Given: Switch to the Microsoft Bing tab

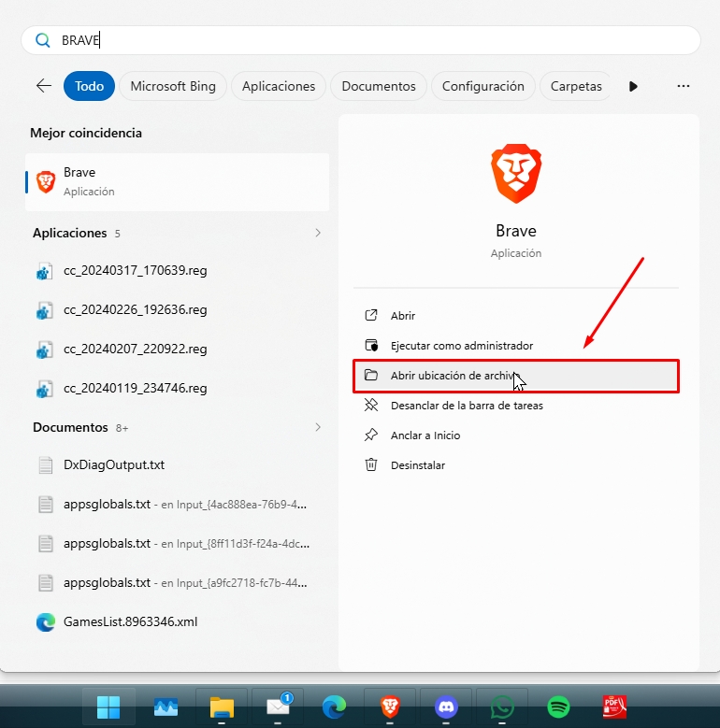Looking at the screenshot, I should [173, 86].
